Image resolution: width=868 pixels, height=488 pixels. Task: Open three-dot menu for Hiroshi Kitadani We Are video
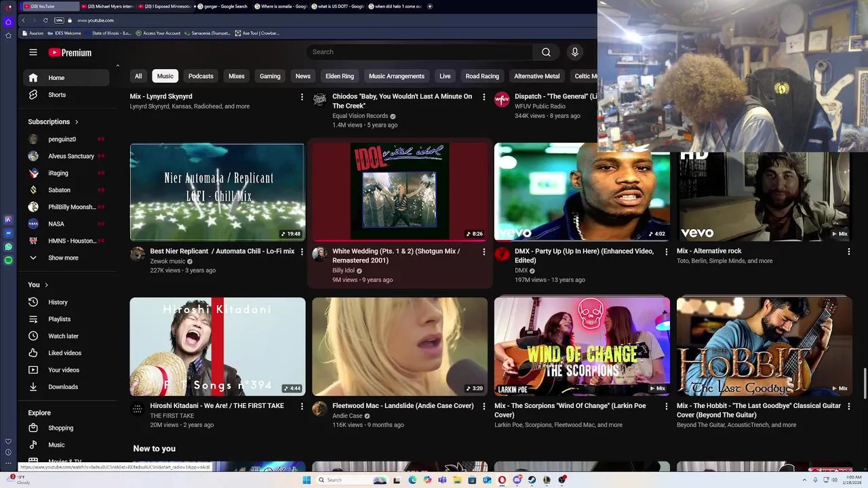(302, 406)
